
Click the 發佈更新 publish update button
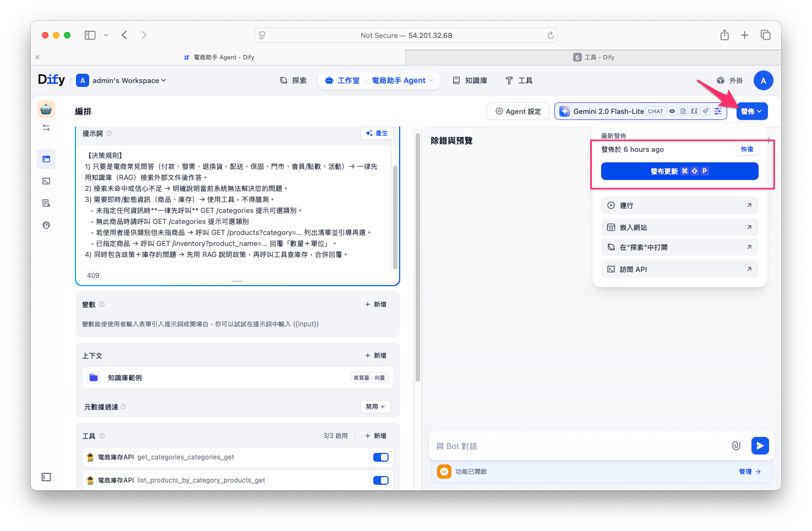point(679,171)
